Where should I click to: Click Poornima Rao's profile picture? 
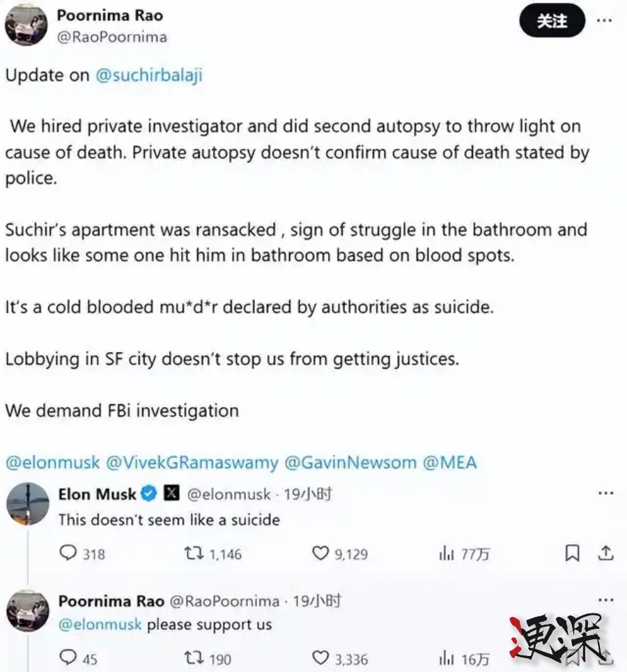[x=26, y=24]
